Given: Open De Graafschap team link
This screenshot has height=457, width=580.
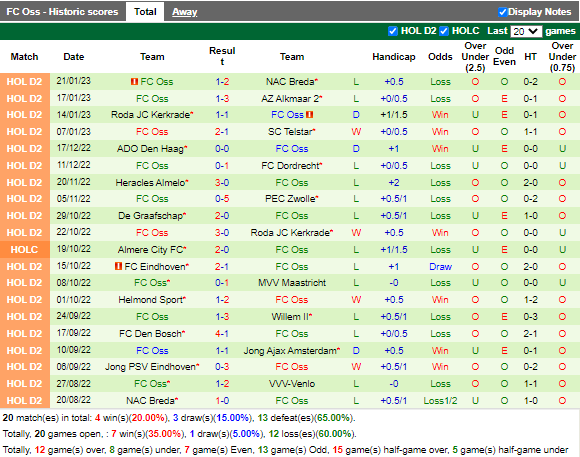Looking at the screenshot, I should point(151,216).
